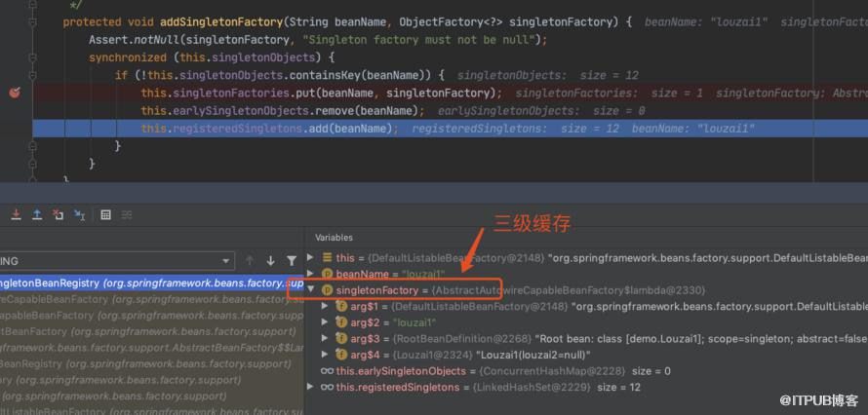Expand the arg$2 field node

(326, 322)
